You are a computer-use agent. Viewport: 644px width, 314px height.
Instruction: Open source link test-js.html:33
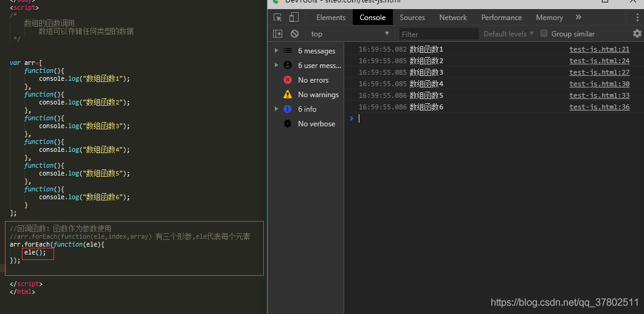point(599,95)
